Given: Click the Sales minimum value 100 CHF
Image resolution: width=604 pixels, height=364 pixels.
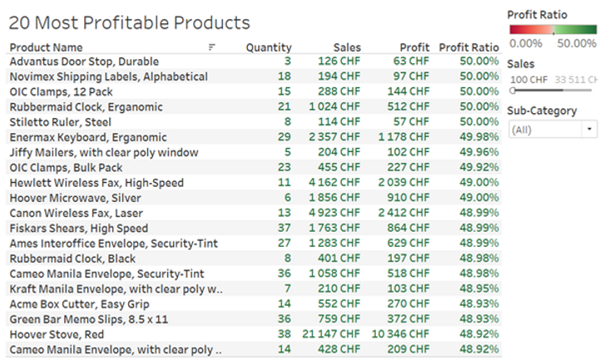Looking at the screenshot, I should pos(528,80).
